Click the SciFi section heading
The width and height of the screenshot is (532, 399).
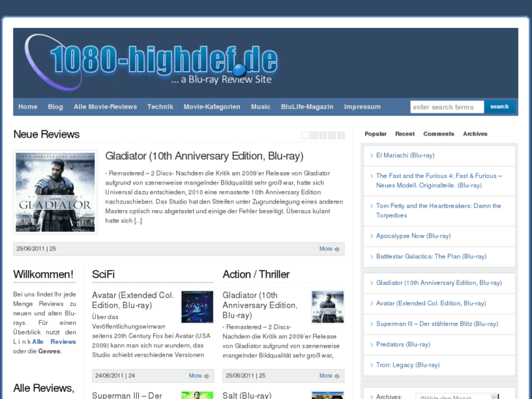[x=103, y=274]
